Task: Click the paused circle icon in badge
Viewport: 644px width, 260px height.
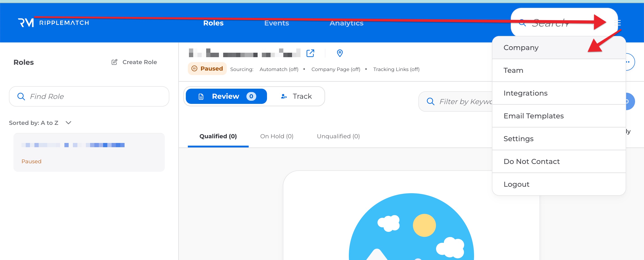Action: (x=194, y=68)
